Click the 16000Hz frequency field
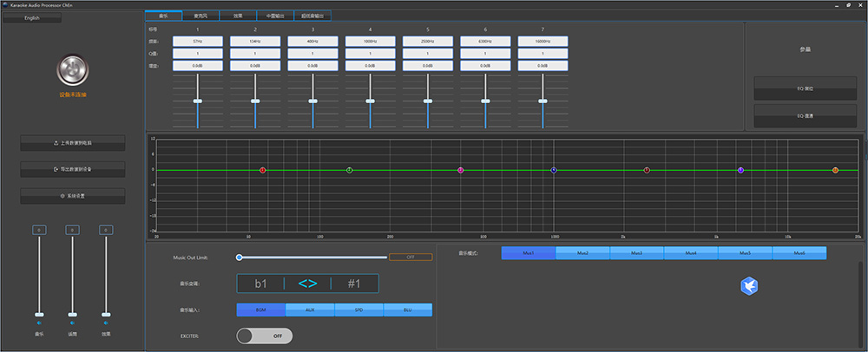 [x=543, y=42]
